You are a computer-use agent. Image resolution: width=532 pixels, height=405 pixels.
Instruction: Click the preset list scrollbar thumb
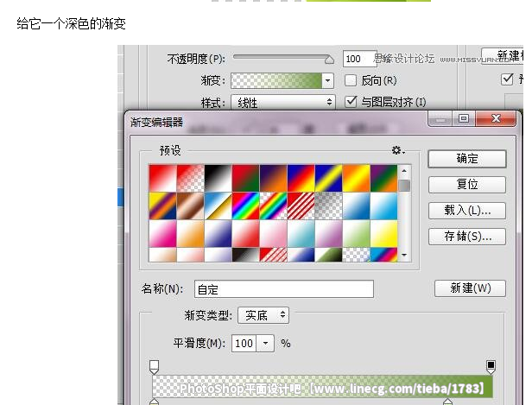pyautogui.click(x=404, y=186)
